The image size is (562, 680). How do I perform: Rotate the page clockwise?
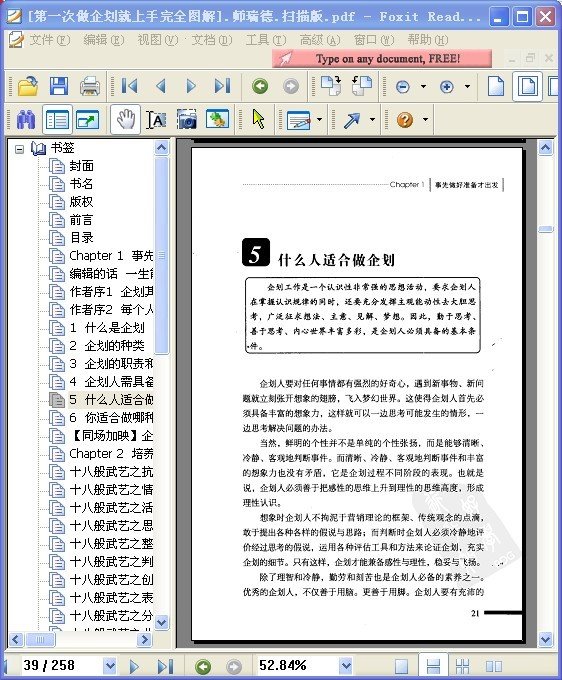pyautogui.click(x=331, y=85)
